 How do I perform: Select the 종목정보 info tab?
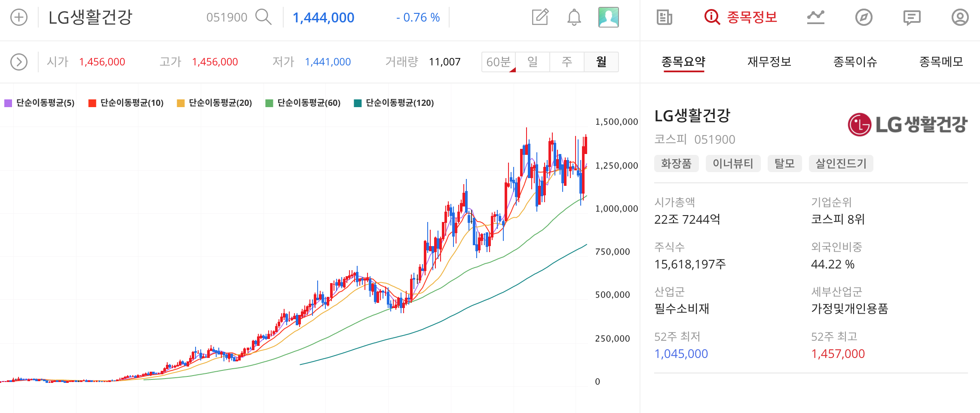click(x=741, y=17)
